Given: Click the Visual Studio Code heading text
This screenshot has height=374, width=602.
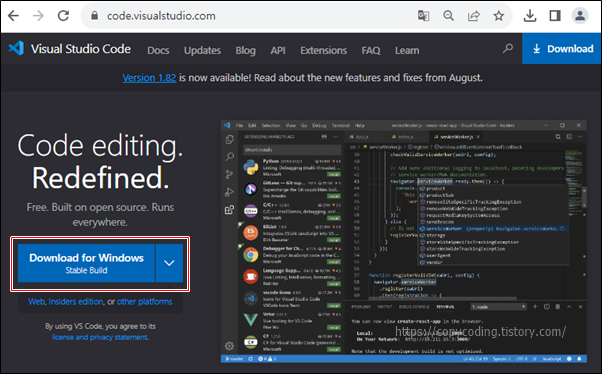Looking at the screenshot, I should 81,49.
